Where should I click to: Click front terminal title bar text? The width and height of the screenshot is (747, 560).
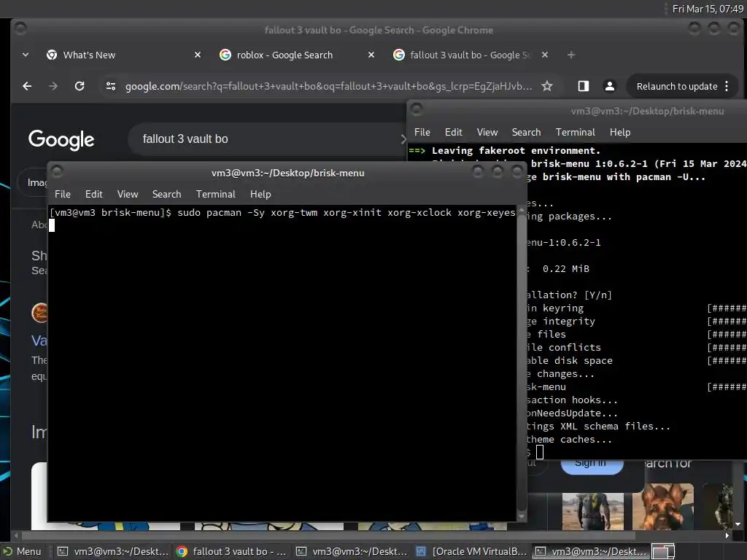coord(287,173)
